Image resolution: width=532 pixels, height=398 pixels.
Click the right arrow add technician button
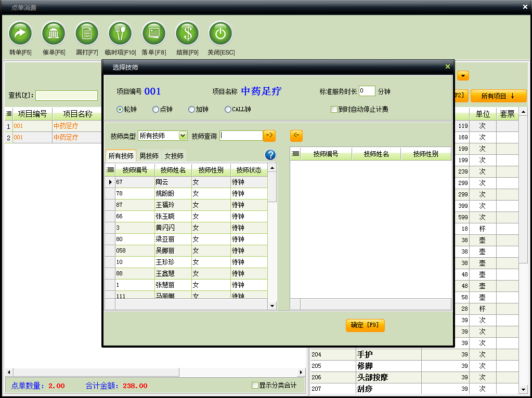pyautogui.click(x=269, y=136)
